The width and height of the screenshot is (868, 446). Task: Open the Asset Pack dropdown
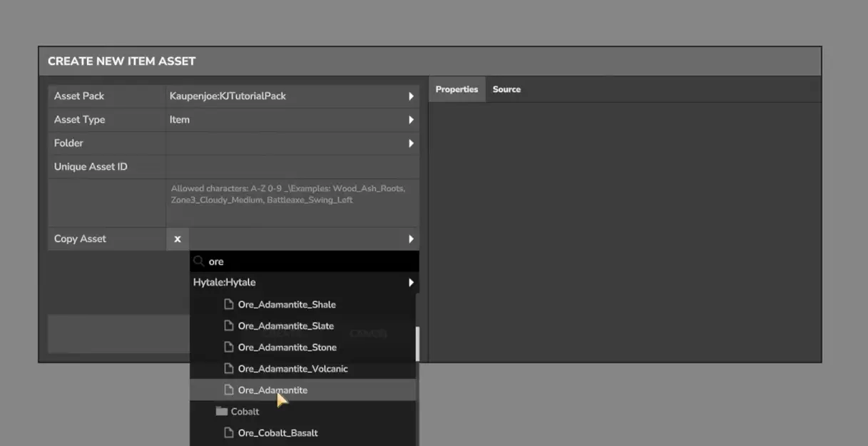(x=411, y=96)
